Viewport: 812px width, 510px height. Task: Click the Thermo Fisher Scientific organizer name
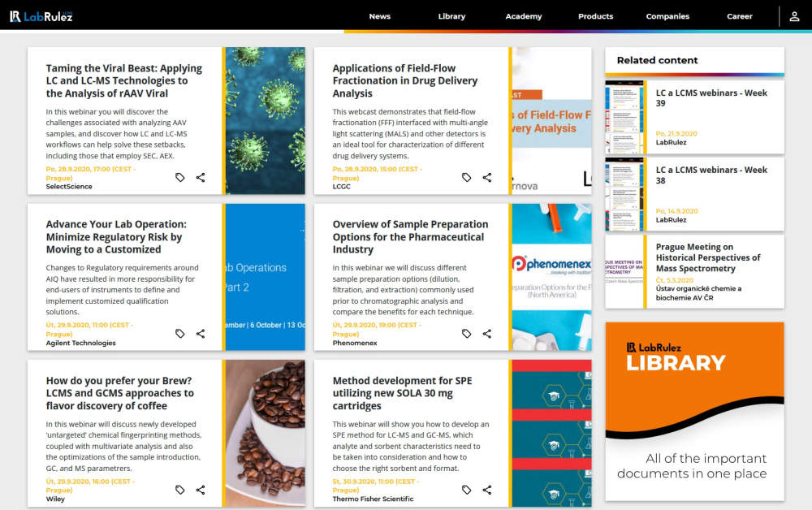(x=373, y=499)
